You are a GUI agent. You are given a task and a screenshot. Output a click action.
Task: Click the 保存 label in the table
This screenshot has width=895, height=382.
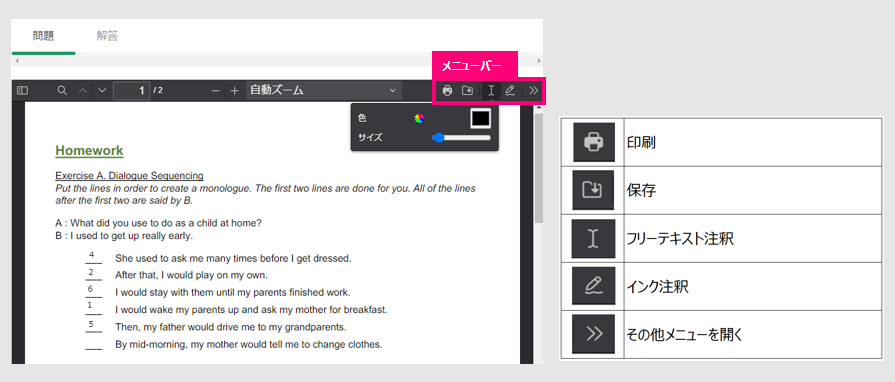point(641,190)
